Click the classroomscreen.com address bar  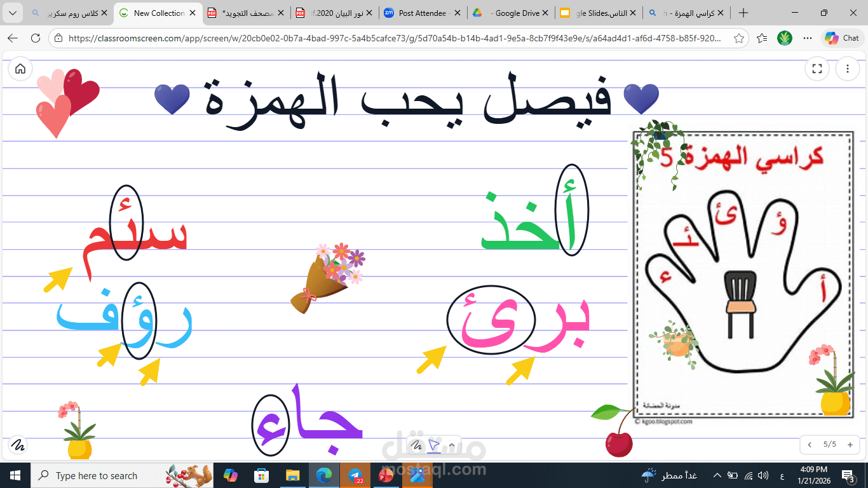click(x=394, y=38)
